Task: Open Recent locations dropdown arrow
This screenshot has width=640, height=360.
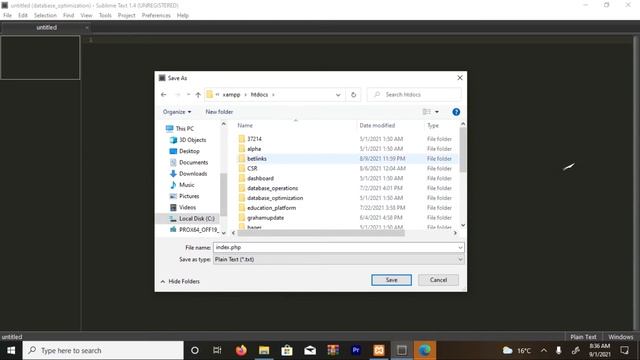Action: click(x=188, y=95)
